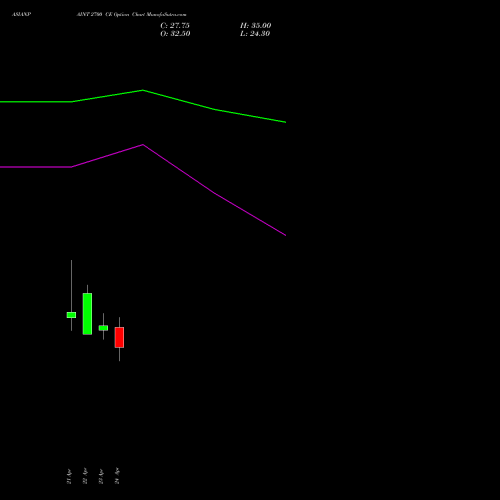Click the '21 Apr' date axis label

69,476
